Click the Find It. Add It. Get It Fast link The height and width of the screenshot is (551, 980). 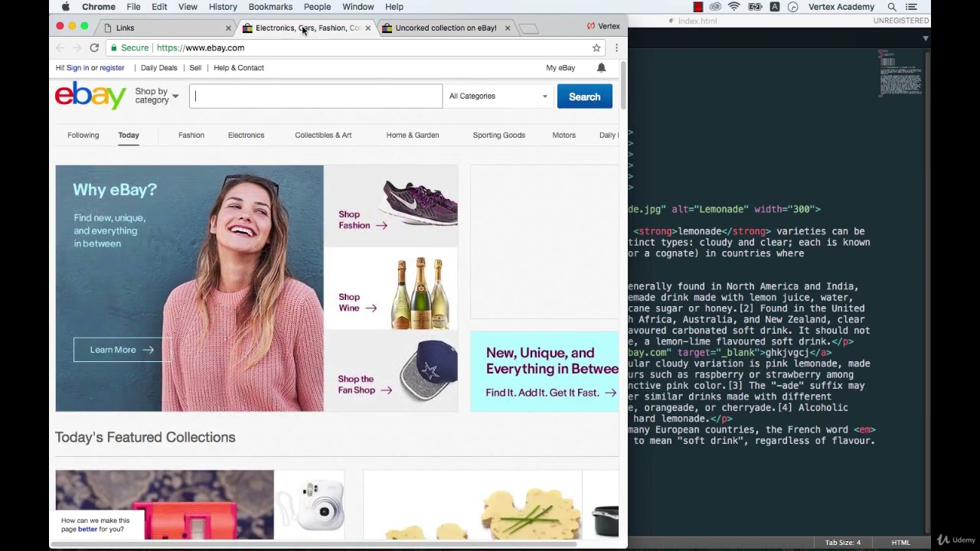[550, 393]
